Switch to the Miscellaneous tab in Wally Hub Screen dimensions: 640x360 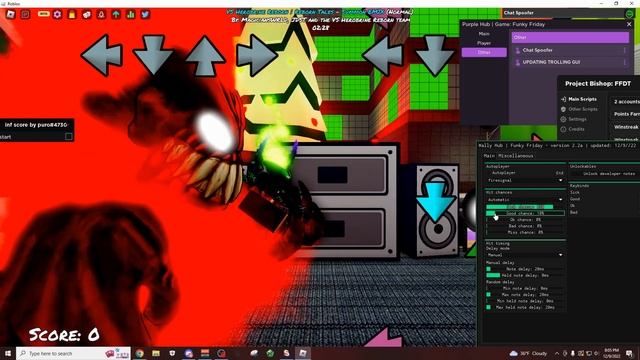click(x=516, y=156)
